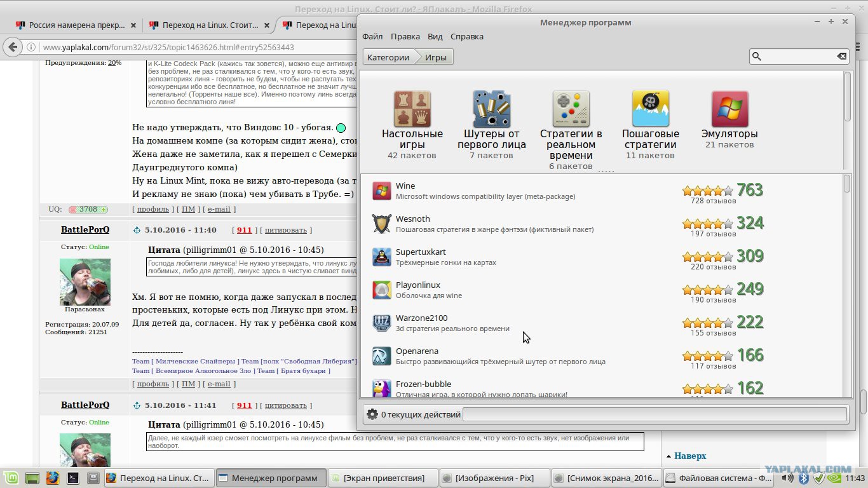Click the 728 отзывов review count
Screen dimensions: 868x488
point(714,201)
